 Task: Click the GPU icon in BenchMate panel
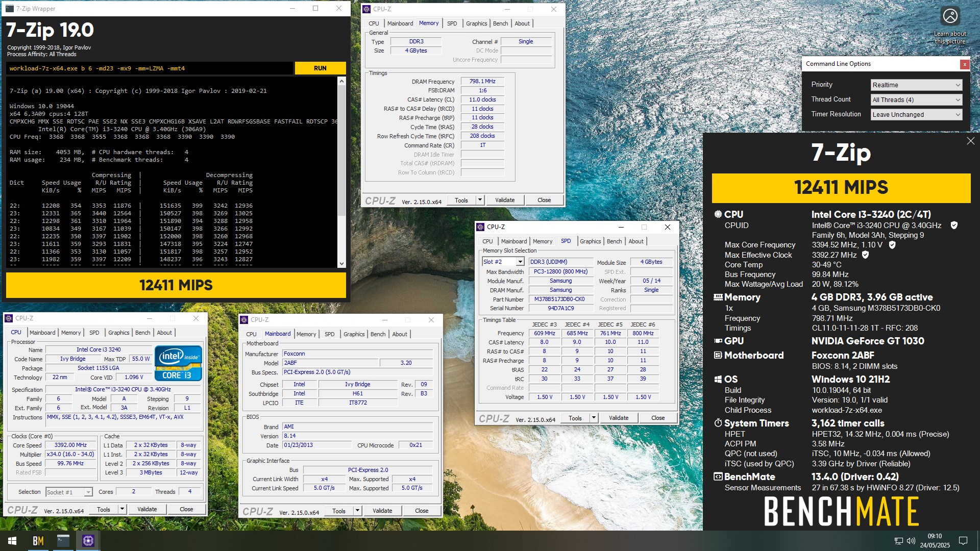pos(718,341)
